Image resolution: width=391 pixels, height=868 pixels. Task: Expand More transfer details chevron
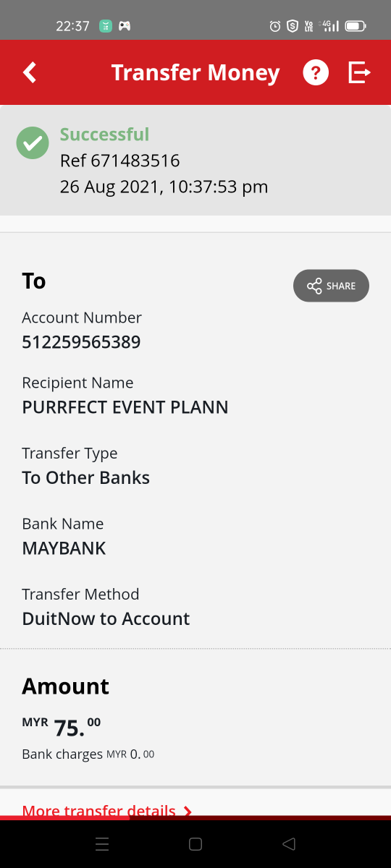(188, 811)
